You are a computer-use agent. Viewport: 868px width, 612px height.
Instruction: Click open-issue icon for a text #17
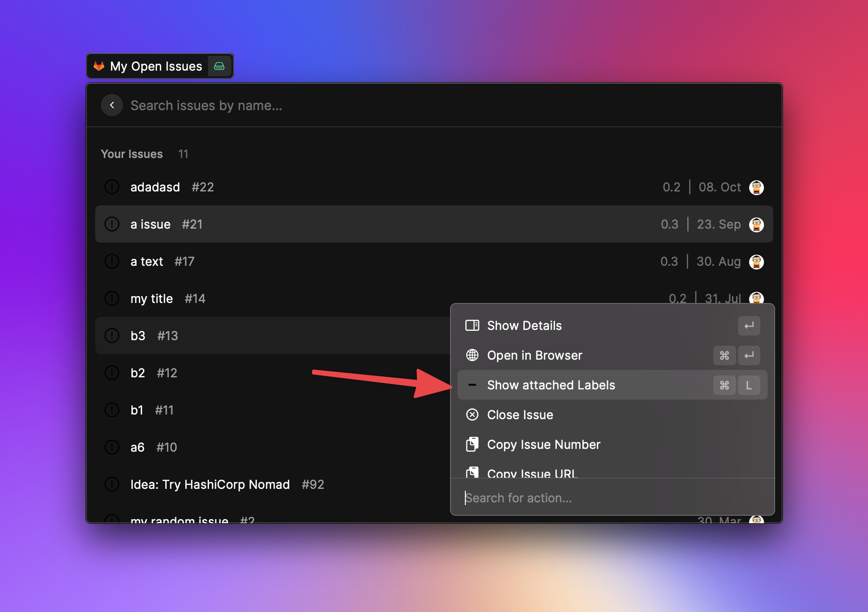click(112, 261)
